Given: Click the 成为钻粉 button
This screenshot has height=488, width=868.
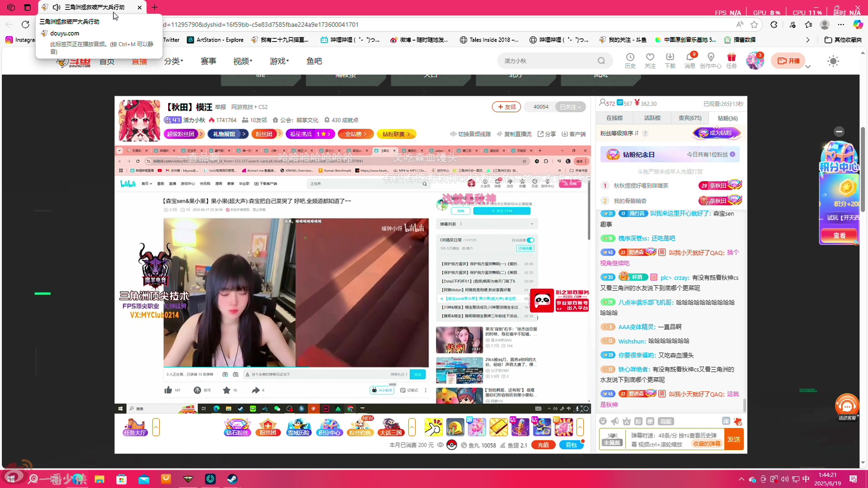Looking at the screenshot, I should click(x=717, y=133).
